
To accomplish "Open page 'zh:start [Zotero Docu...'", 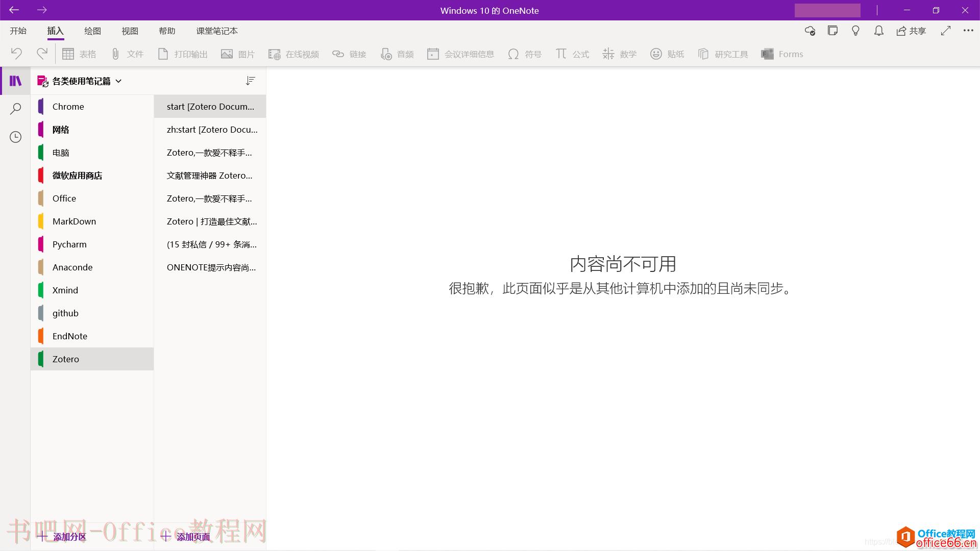I will click(x=210, y=130).
